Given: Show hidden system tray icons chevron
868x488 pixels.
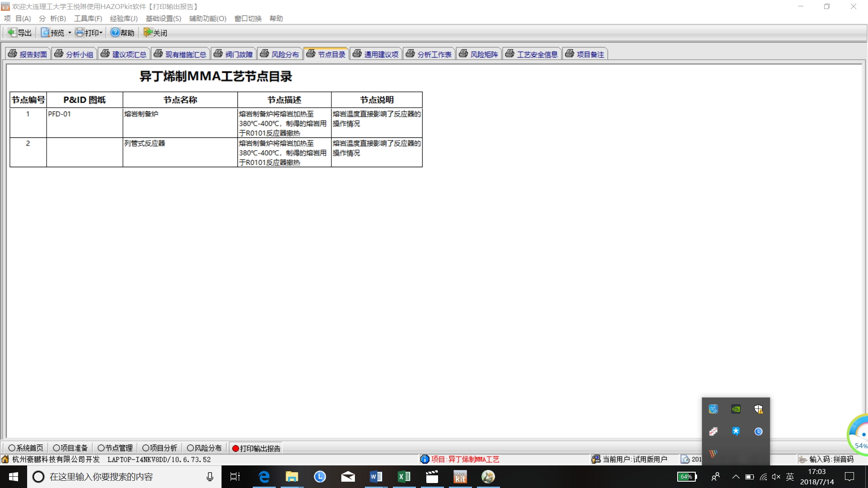Looking at the screenshot, I should (x=736, y=477).
